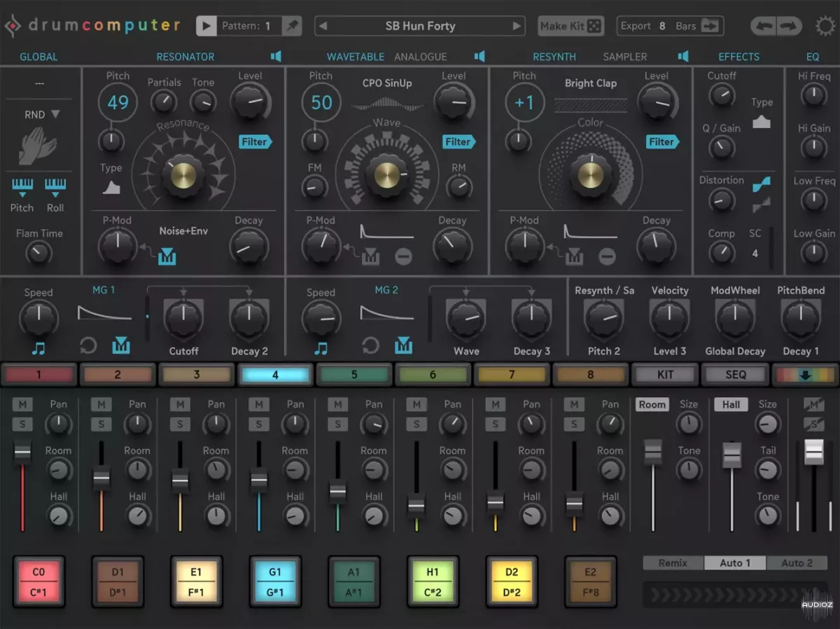Open the KIT view button
Image resolution: width=840 pixels, height=629 pixels.
click(x=665, y=375)
